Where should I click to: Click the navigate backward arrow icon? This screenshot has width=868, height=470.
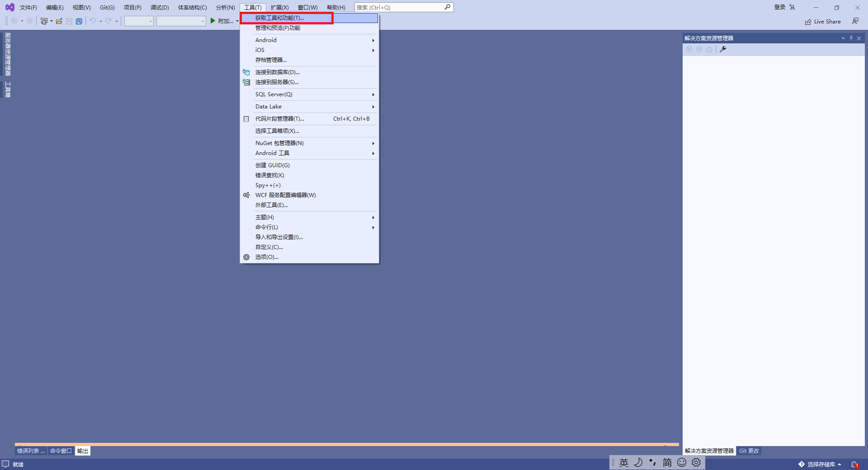pyautogui.click(x=14, y=21)
